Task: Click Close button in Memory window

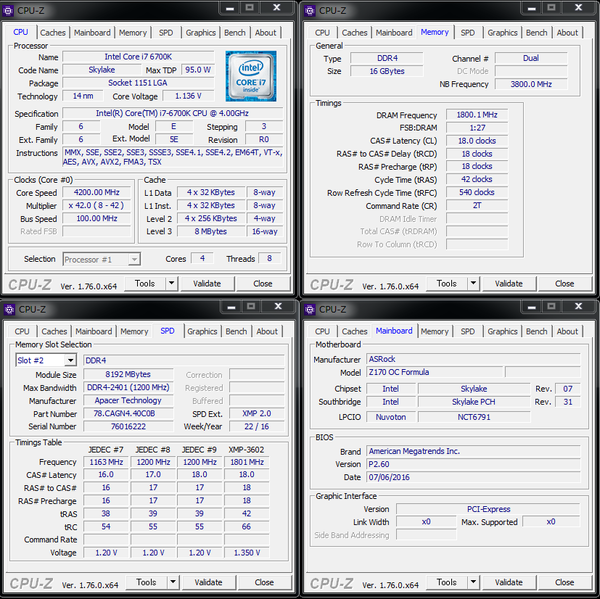Action: [564, 284]
